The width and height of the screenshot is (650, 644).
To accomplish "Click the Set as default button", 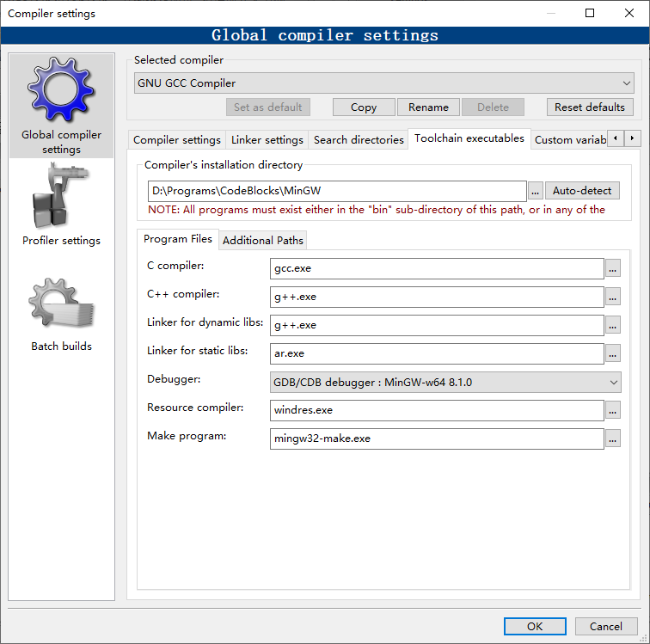I will [x=267, y=107].
